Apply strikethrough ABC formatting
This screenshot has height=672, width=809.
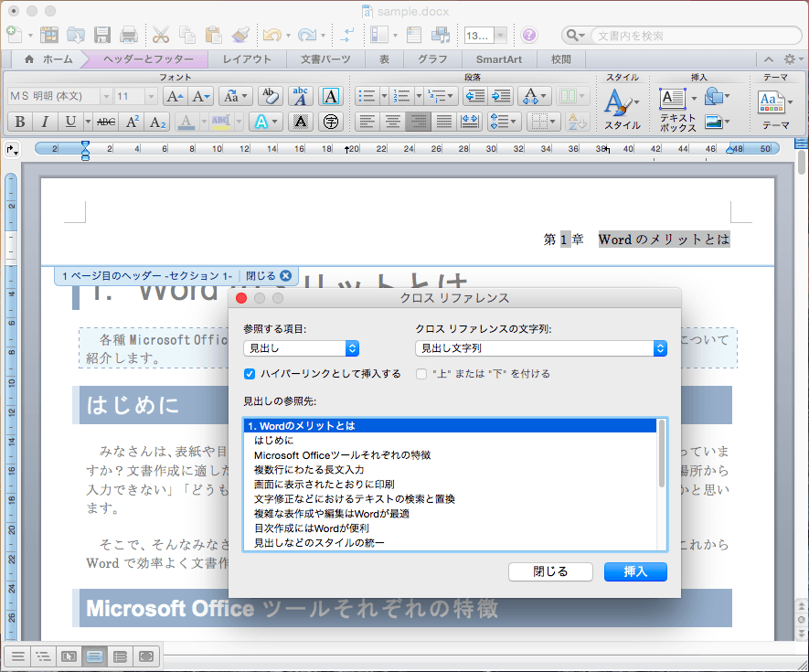(106, 122)
